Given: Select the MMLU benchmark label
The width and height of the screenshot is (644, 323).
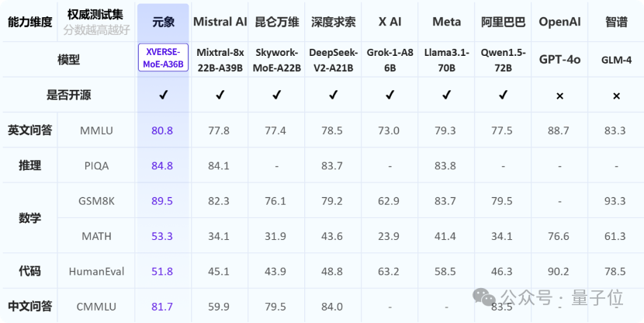Looking at the screenshot, I should [96, 130].
